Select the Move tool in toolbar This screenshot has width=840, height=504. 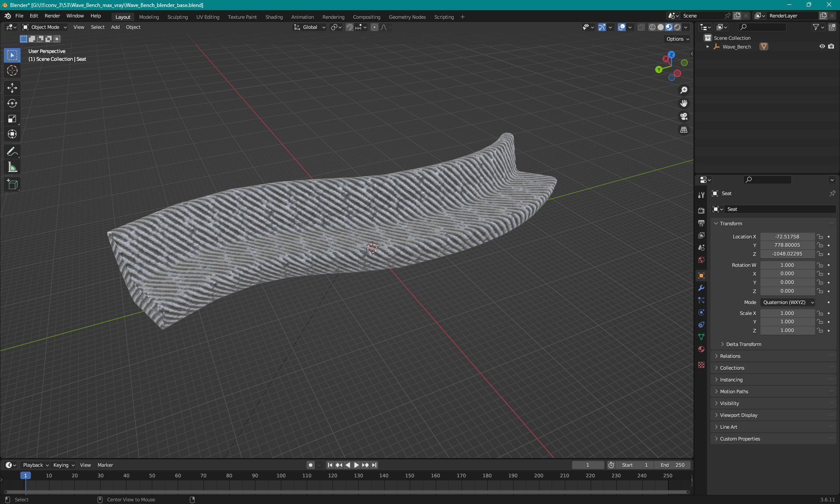12,88
